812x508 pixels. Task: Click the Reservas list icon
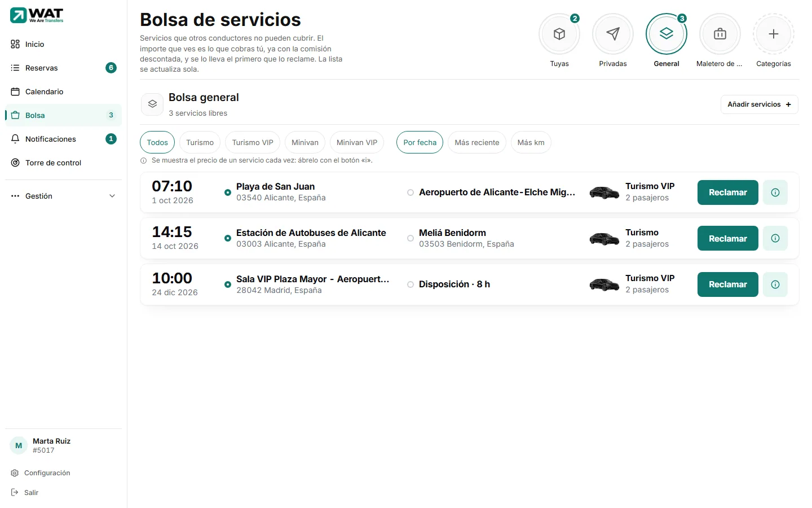(15, 68)
